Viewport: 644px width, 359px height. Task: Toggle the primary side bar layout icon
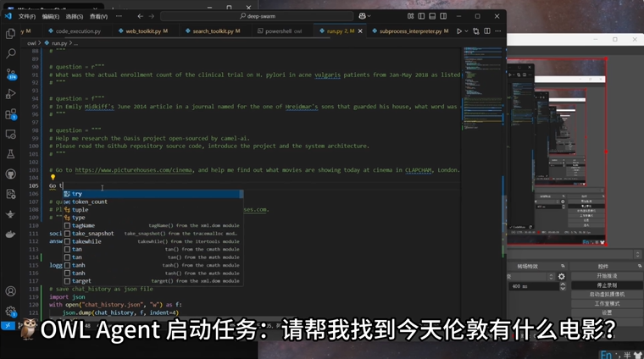[421, 16]
